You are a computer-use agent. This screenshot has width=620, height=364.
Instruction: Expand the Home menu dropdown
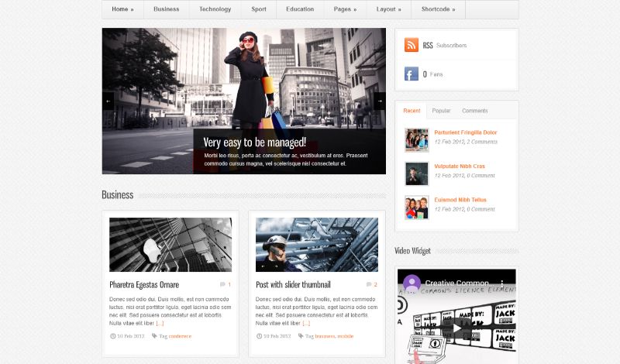coord(122,9)
